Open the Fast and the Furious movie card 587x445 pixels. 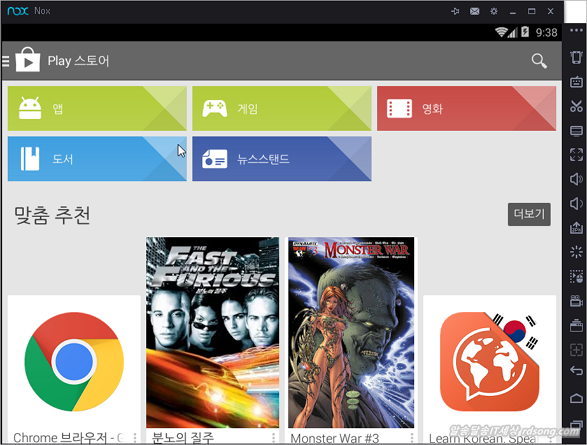pyautogui.click(x=213, y=340)
